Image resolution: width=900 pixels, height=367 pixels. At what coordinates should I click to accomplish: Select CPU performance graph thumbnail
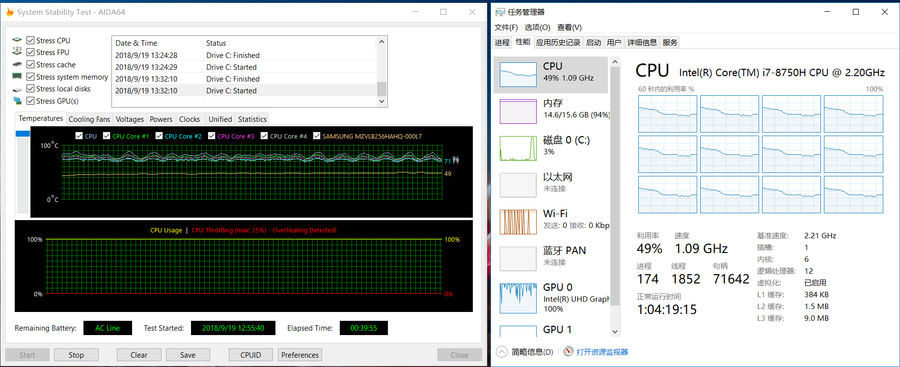pos(518,74)
